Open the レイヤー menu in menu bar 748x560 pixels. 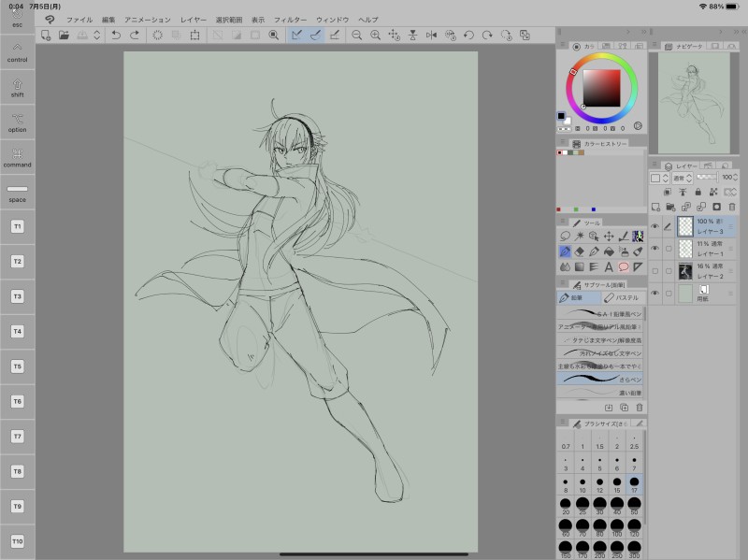[194, 19]
